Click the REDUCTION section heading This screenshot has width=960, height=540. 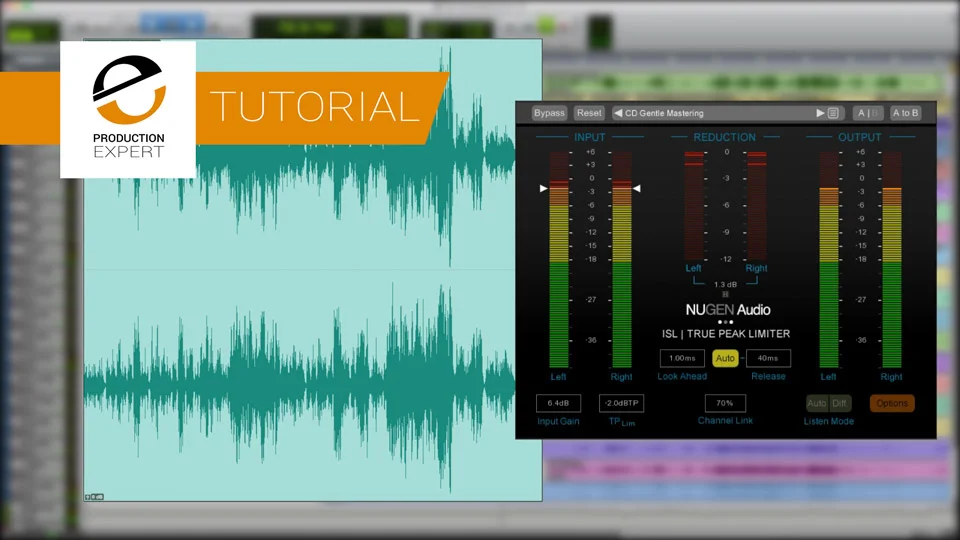[x=724, y=137]
